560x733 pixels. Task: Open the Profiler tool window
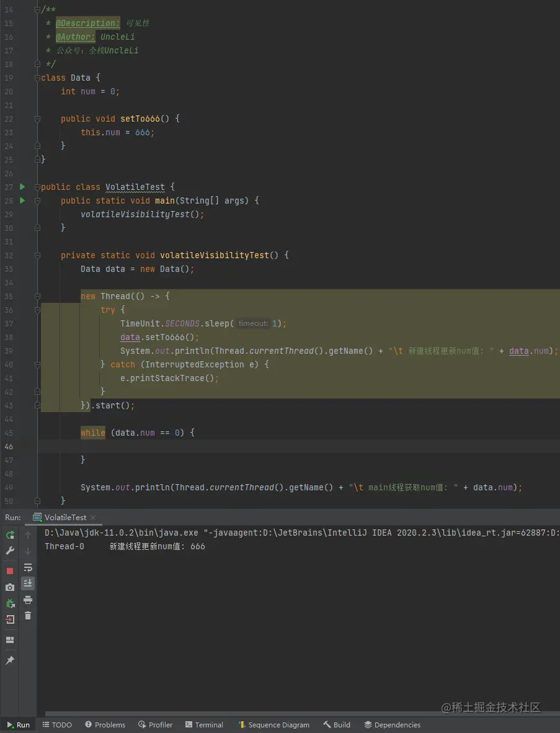(156, 724)
